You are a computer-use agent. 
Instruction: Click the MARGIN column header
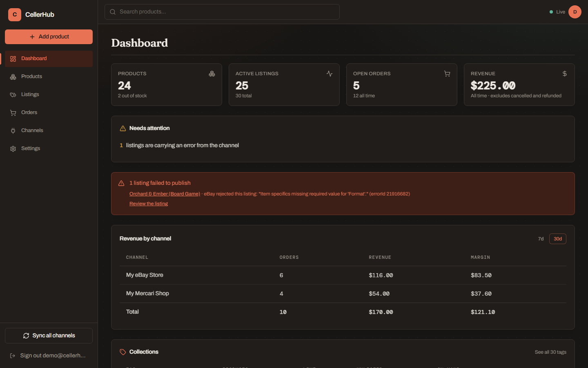[480, 258]
